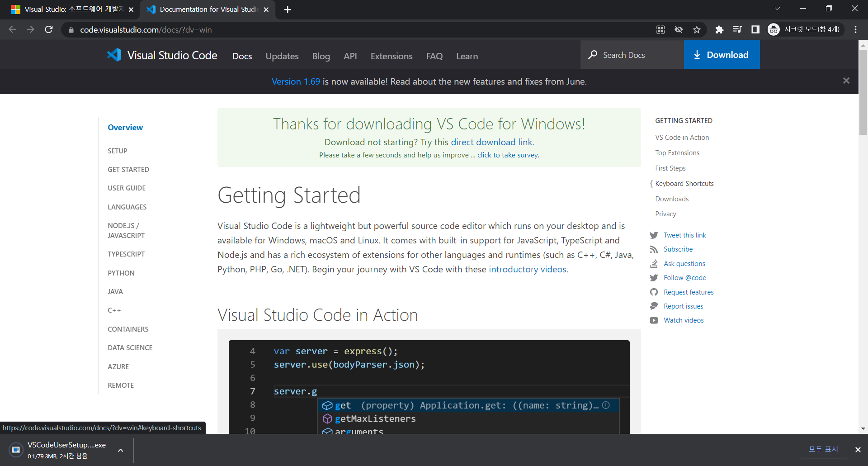Go to the Blog nav item

[321, 56]
